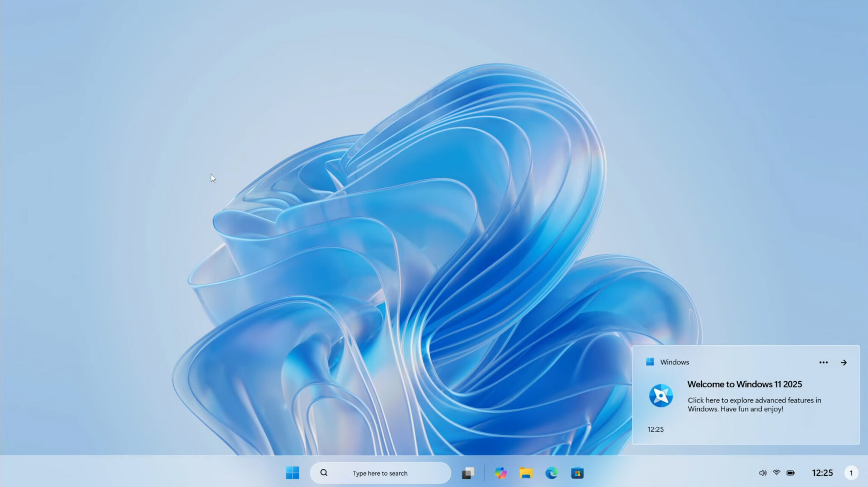Open the Microsoft Store

coord(577,473)
